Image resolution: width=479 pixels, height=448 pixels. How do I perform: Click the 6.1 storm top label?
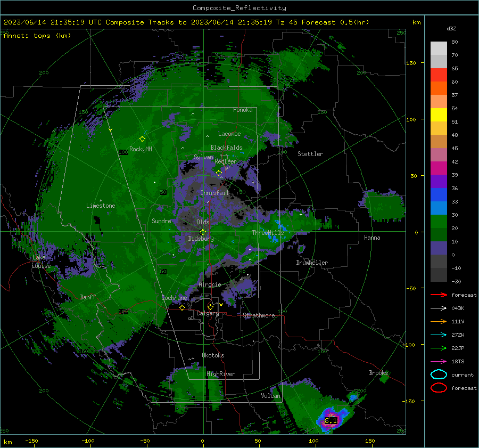point(331,421)
